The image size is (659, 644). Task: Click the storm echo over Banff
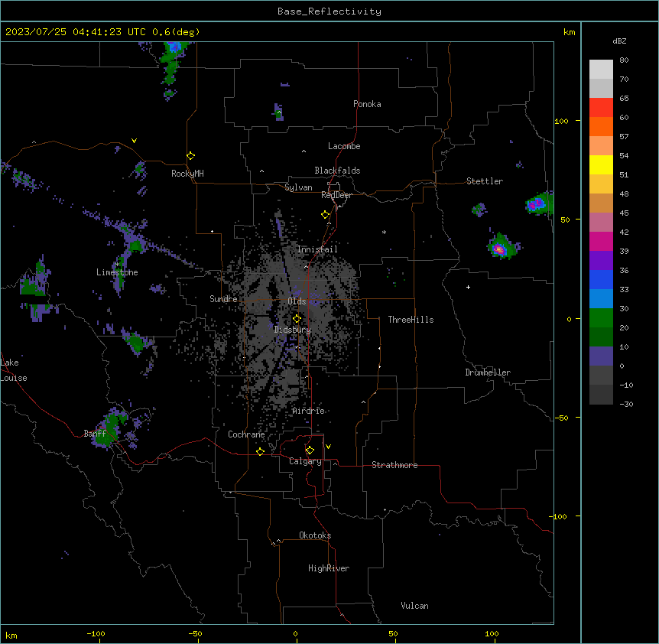(x=110, y=429)
